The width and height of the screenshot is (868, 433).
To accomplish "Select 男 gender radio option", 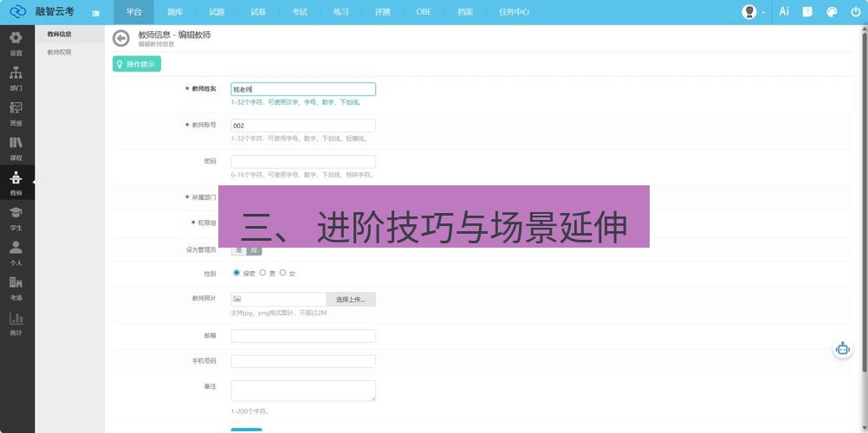I will pyautogui.click(x=263, y=273).
